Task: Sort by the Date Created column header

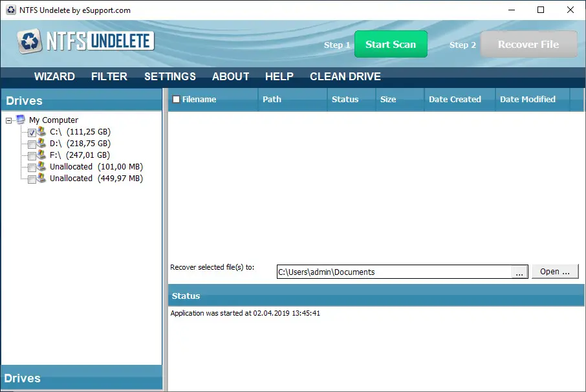Action: coord(460,100)
